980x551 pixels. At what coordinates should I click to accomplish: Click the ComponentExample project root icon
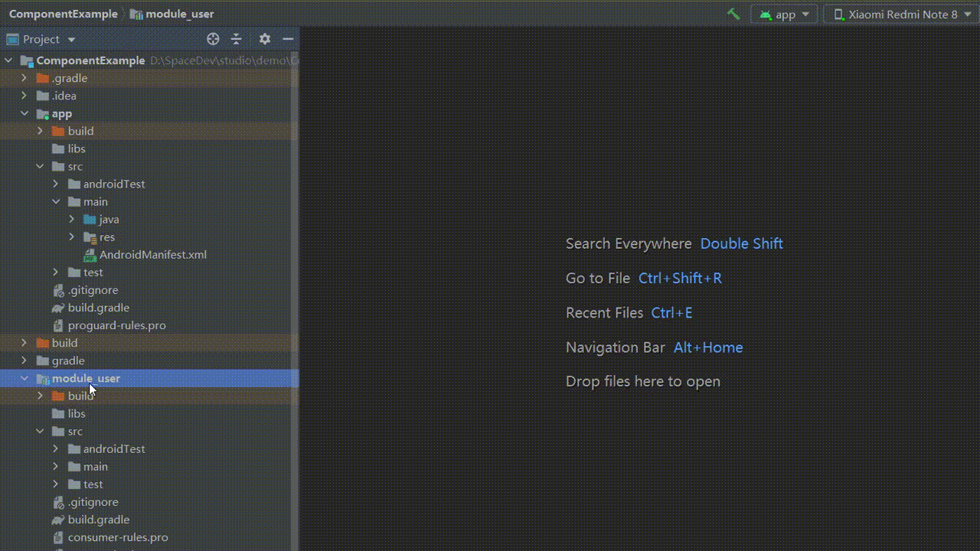(27, 60)
